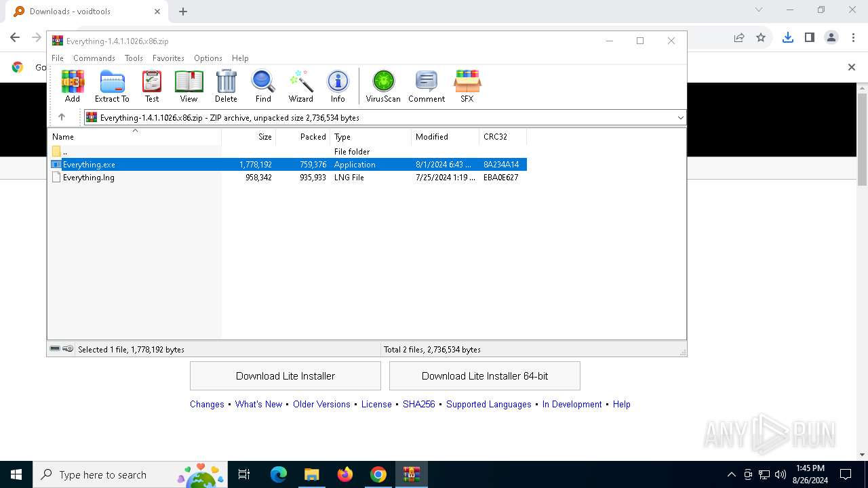Show archive Info
Screen dimensions: 868x488
[338, 86]
